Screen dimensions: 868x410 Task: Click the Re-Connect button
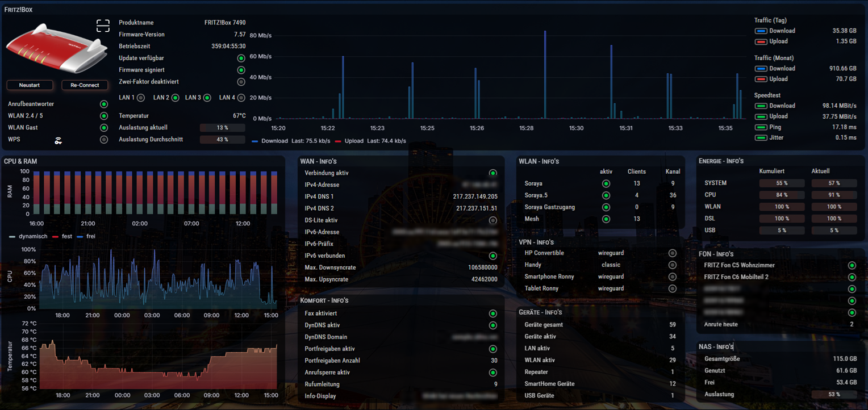tap(85, 85)
